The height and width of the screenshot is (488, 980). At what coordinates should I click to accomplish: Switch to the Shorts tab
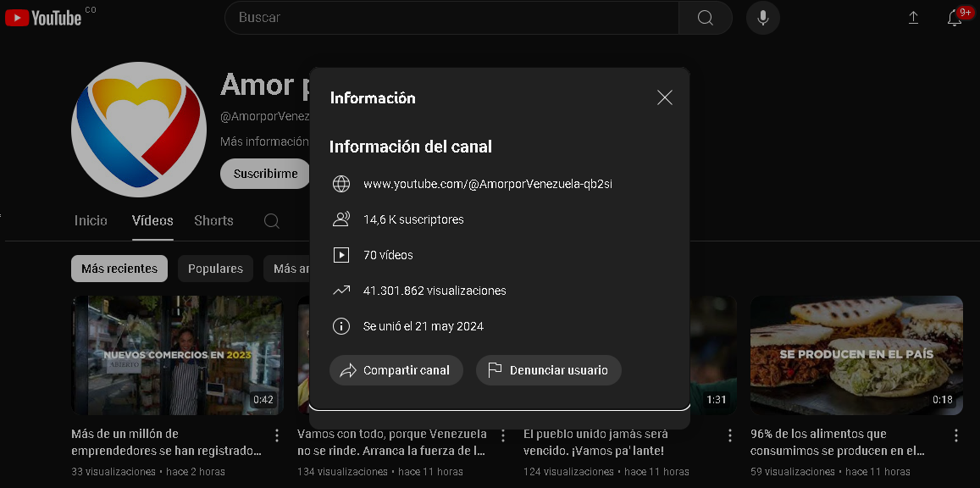213,220
